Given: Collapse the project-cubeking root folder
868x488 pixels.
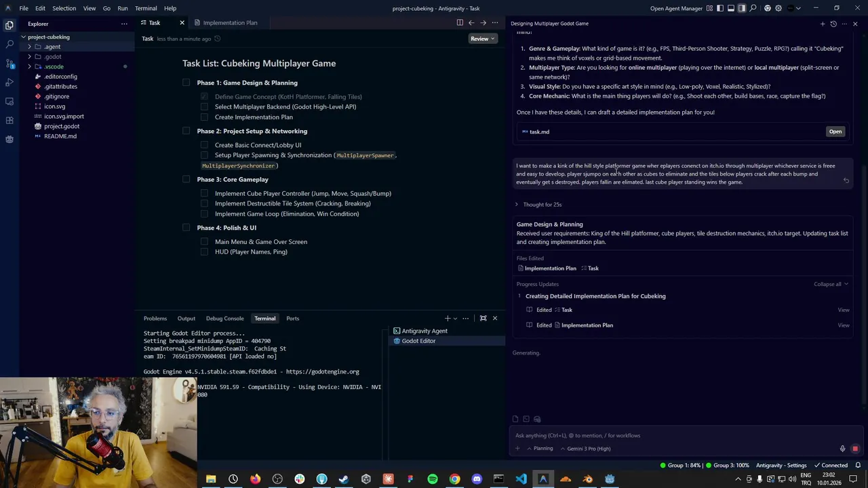Looking at the screenshot, I should [22, 37].
